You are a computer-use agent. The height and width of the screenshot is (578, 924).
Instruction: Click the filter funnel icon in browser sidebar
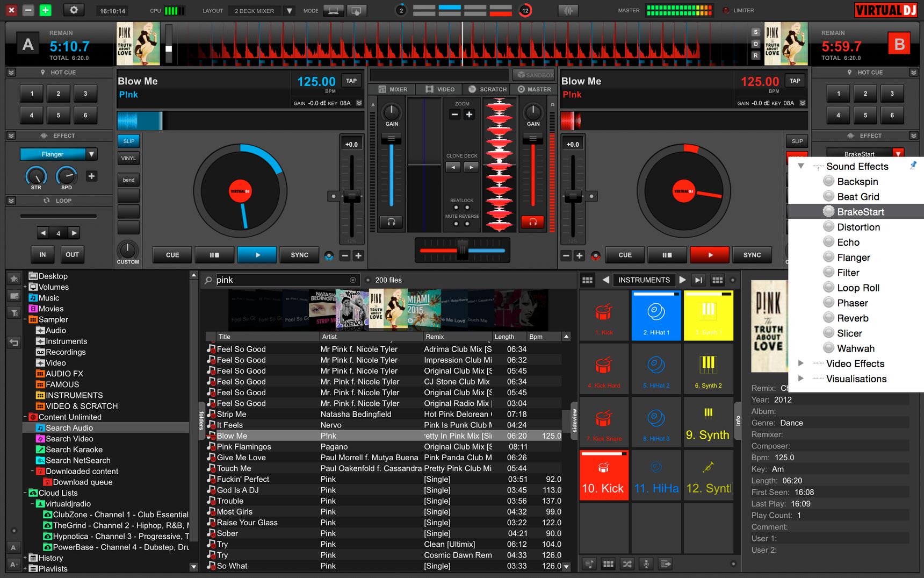coord(15,313)
